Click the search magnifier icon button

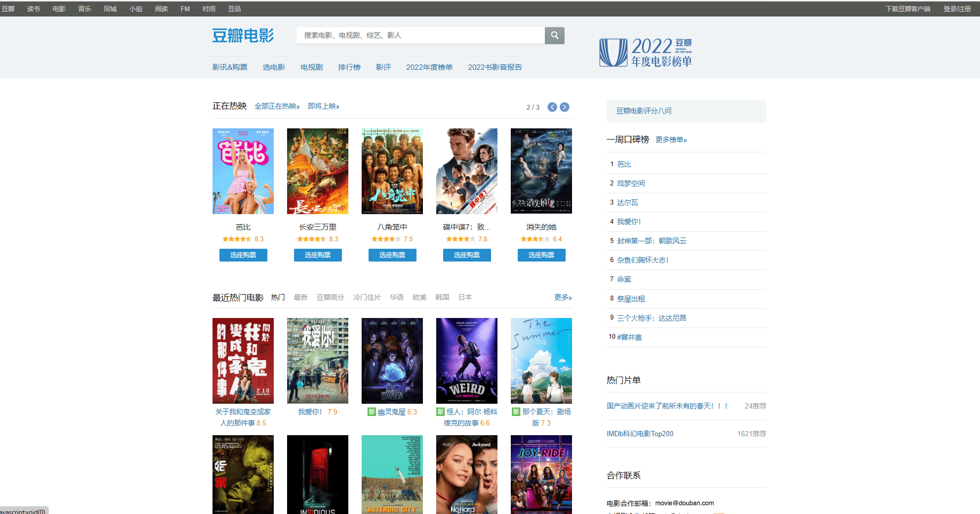(x=554, y=36)
